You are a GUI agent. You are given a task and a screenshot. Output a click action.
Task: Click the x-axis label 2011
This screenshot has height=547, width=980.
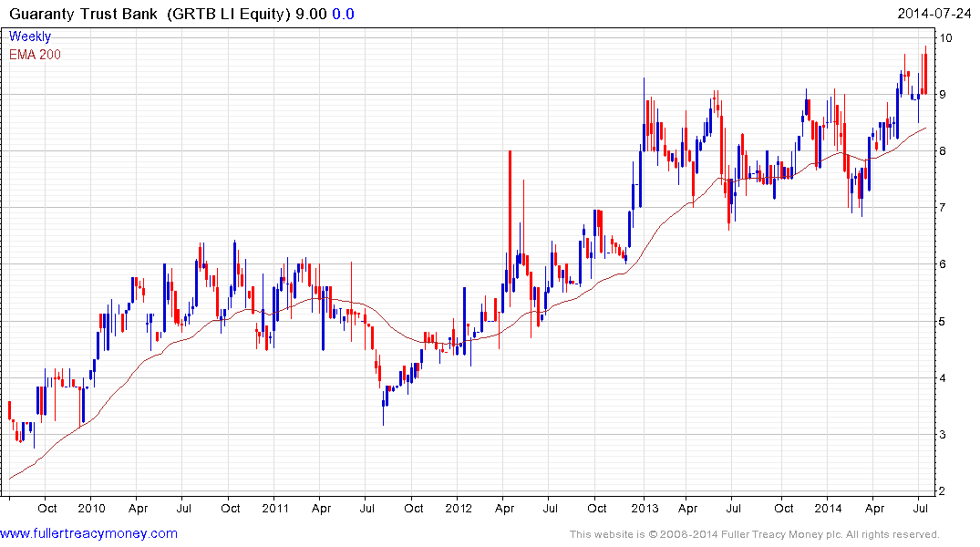275,508
